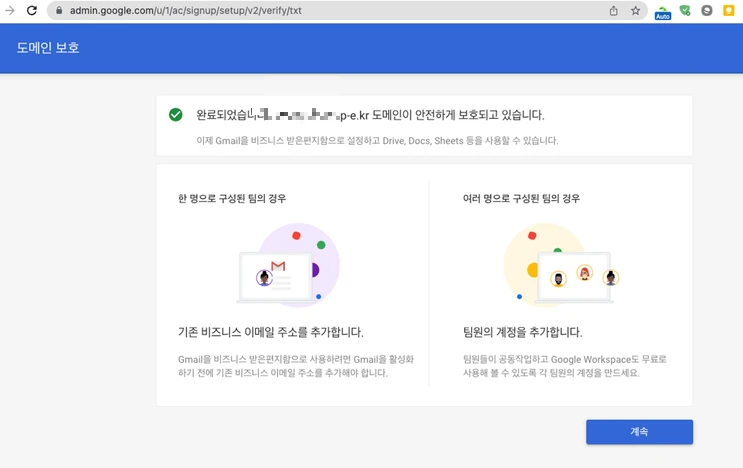Click the domain protected completion message

[370, 115]
